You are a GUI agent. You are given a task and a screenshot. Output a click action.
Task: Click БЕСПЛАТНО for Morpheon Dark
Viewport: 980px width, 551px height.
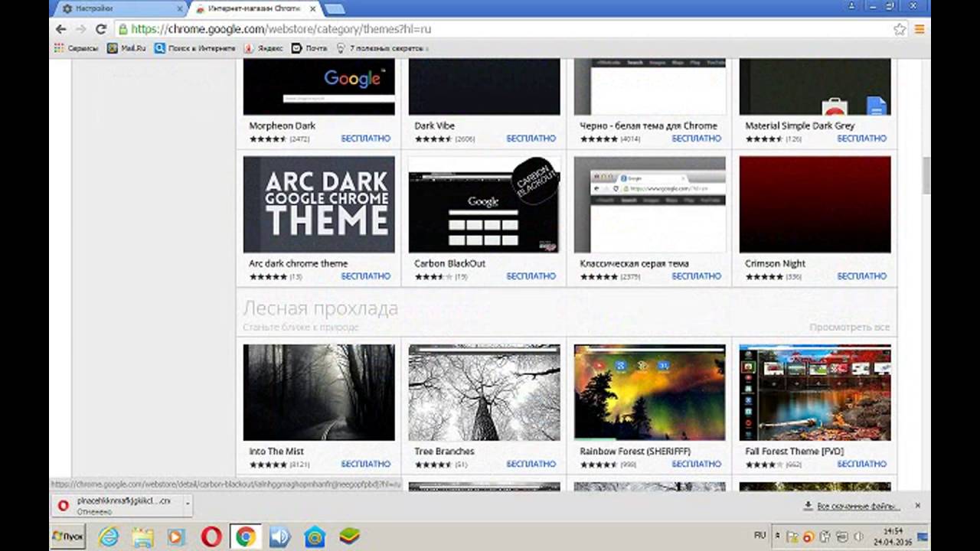tap(366, 139)
